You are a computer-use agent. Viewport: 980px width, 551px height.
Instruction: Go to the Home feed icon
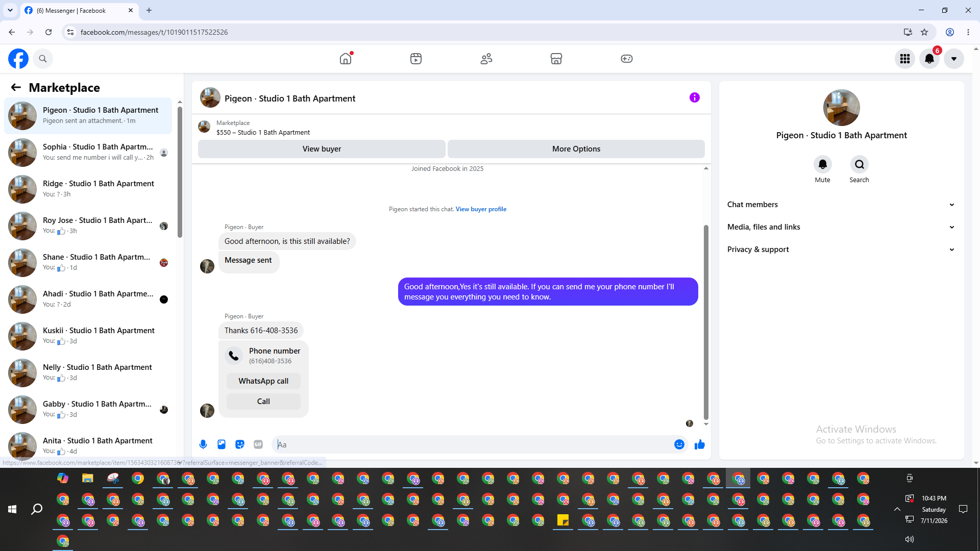tap(346, 59)
